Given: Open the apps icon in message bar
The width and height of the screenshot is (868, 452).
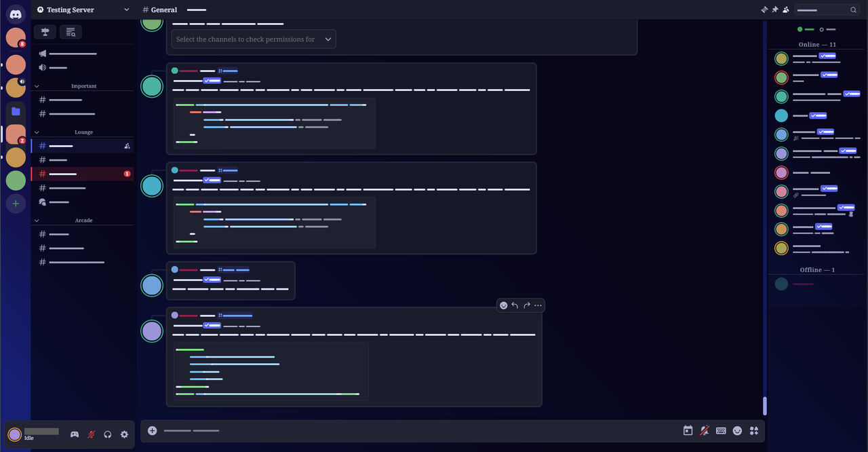Looking at the screenshot, I should (x=753, y=430).
